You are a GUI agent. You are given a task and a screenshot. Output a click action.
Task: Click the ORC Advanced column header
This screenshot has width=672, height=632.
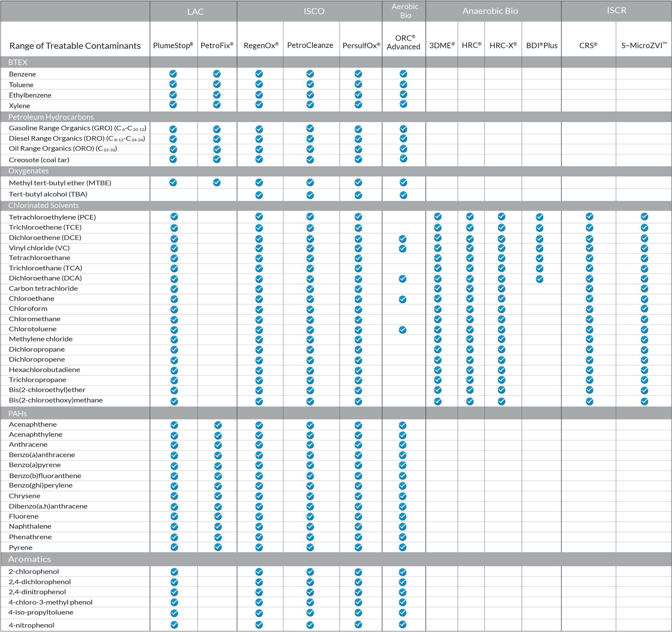pos(403,42)
